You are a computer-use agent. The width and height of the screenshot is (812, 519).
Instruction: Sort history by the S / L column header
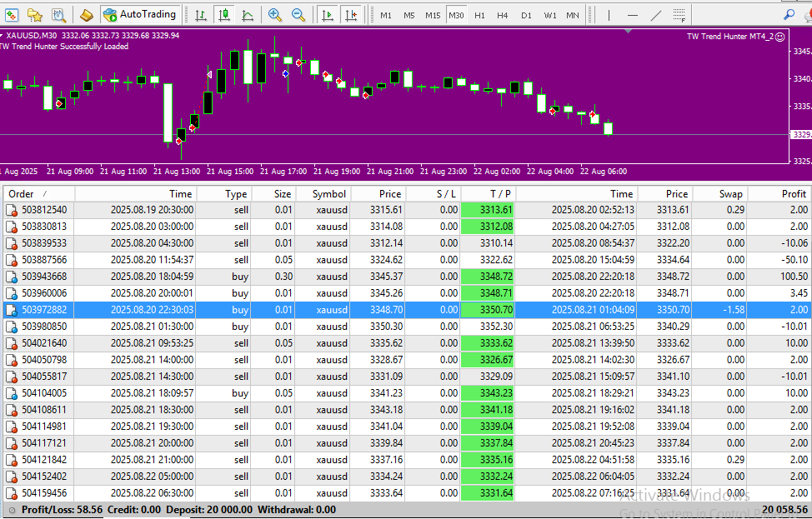433,194
